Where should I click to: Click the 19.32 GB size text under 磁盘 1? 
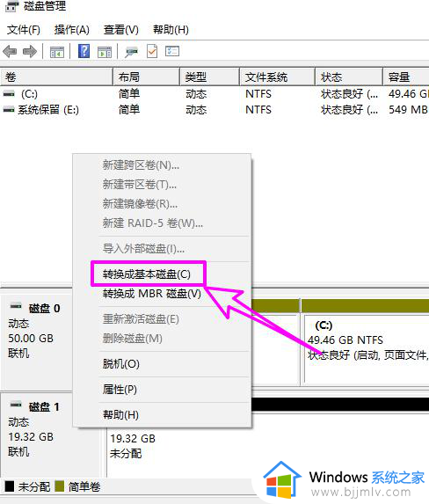click(31, 437)
